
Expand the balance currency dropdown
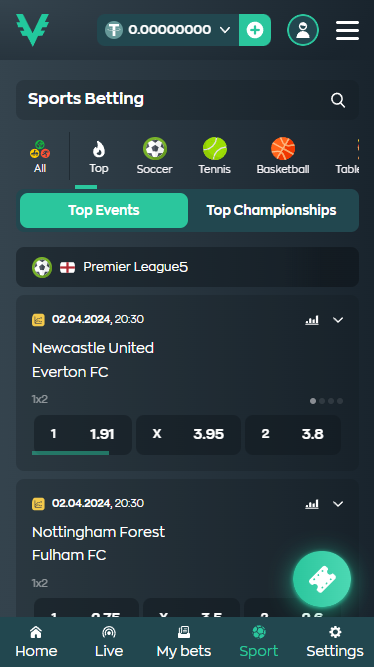point(225,30)
